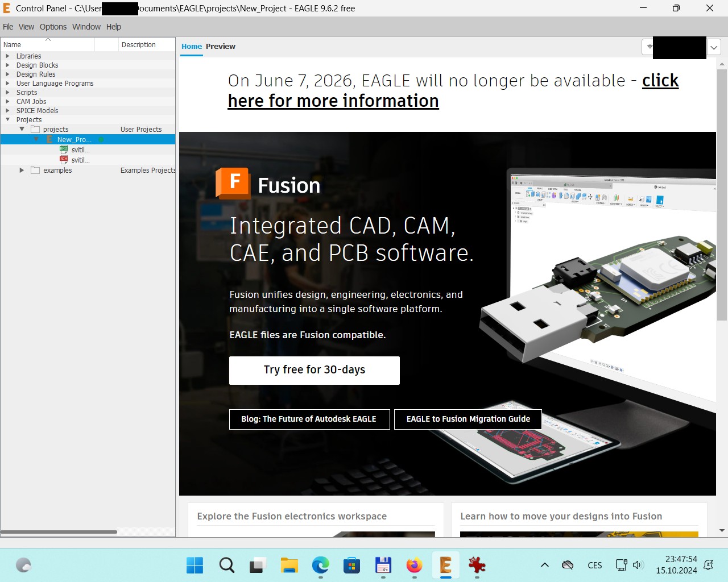Open the EAGLE to Fusion Migration Guide

pos(468,419)
